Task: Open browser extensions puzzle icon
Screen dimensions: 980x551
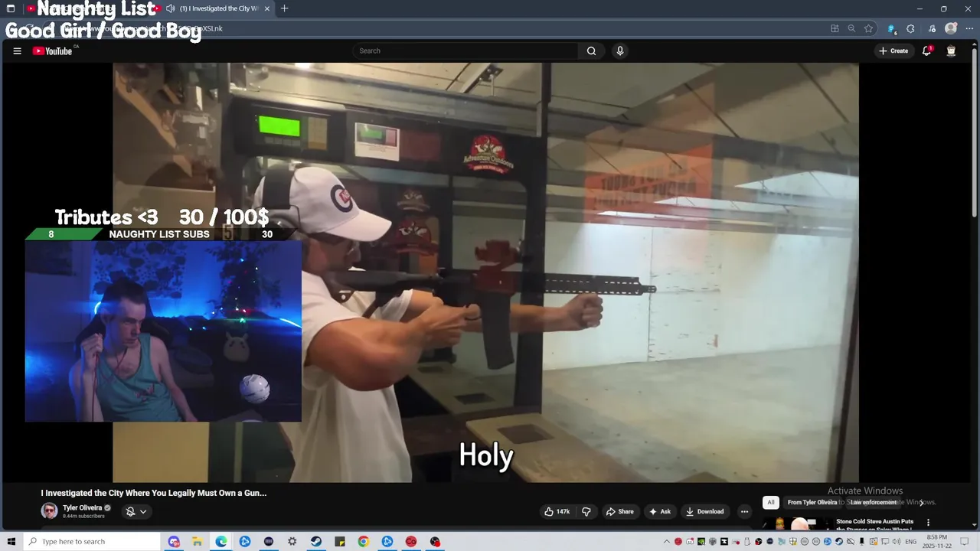Action: click(910, 28)
